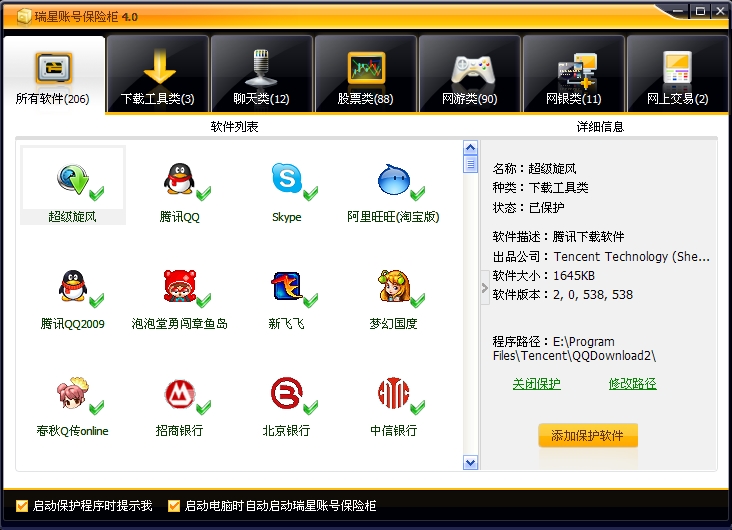
Task: Switch to the 聊天类(12) tab
Action: (x=261, y=75)
